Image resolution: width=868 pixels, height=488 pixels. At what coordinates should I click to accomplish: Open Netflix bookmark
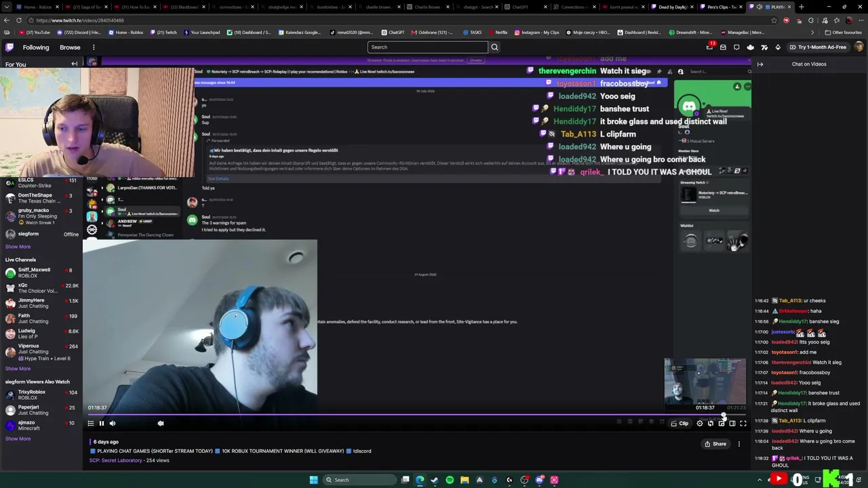[x=498, y=33]
